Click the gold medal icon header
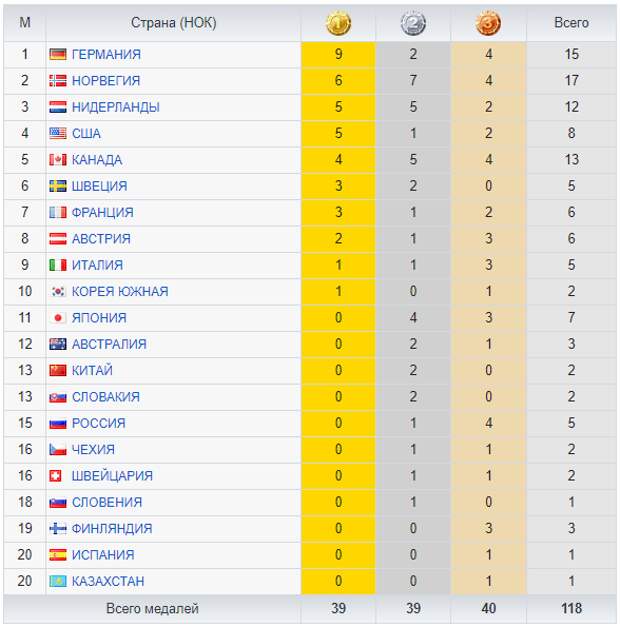The image size is (620, 627). [x=338, y=23]
